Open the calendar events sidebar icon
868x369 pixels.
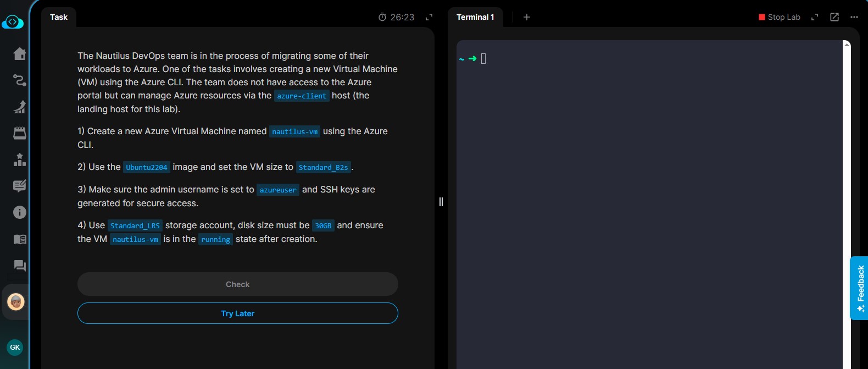tap(20, 133)
